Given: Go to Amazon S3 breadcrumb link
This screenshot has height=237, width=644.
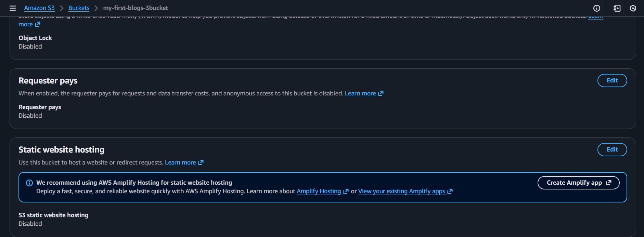Looking at the screenshot, I should (39, 8).
